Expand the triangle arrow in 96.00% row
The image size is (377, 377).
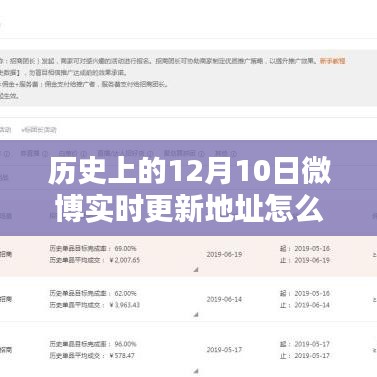(196, 371)
